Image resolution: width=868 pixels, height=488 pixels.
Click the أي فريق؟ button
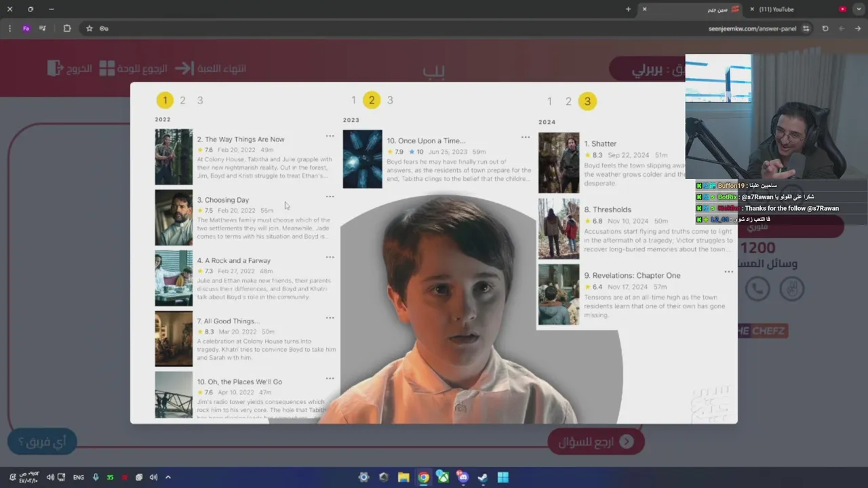click(42, 442)
